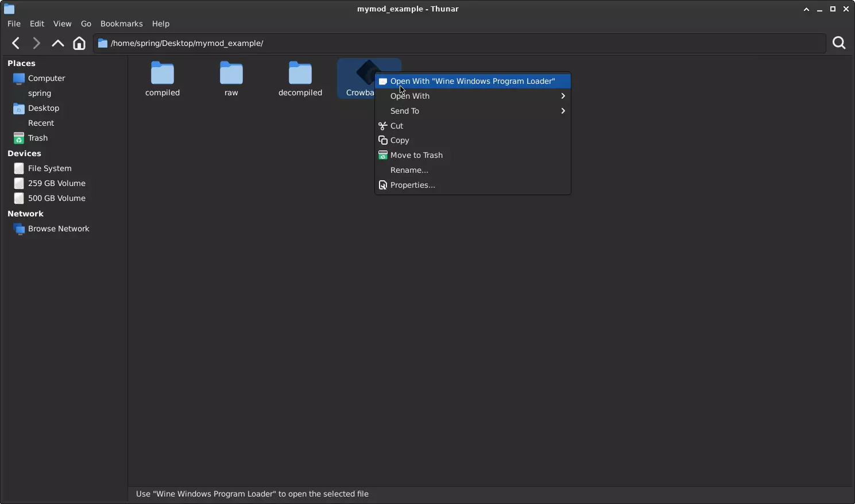The width and height of the screenshot is (855, 504).
Task: Click the scissors Cut icon
Action: (x=383, y=126)
